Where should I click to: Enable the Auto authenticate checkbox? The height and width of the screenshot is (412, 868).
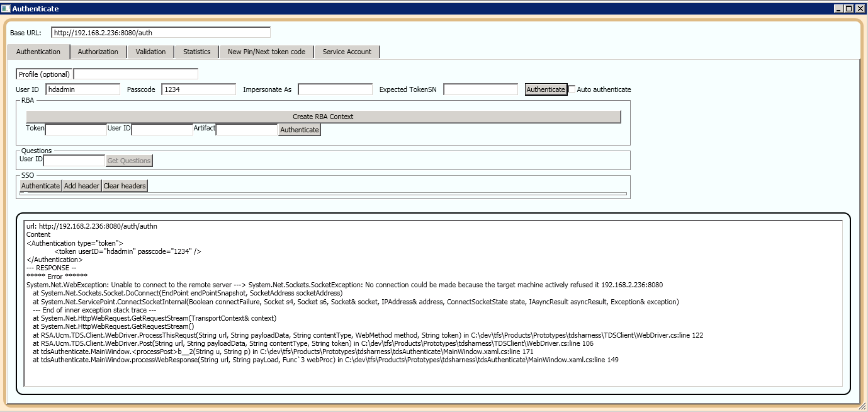572,89
